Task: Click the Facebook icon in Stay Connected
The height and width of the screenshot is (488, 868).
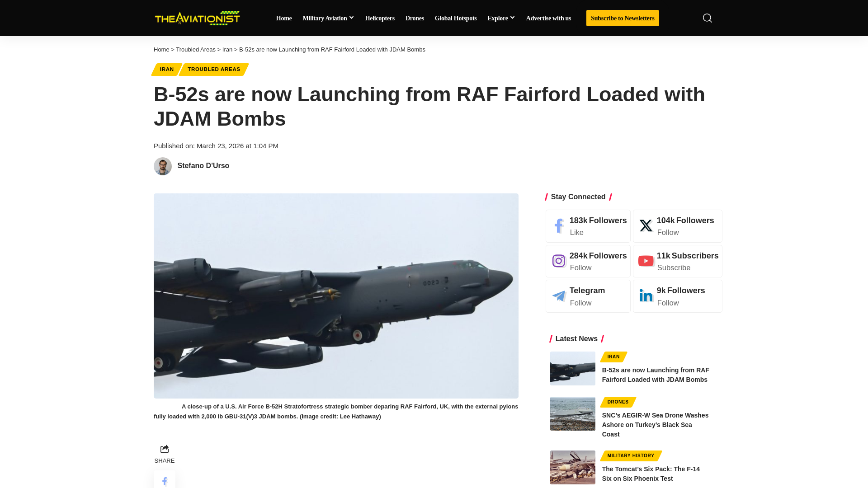Action: tap(559, 226)
